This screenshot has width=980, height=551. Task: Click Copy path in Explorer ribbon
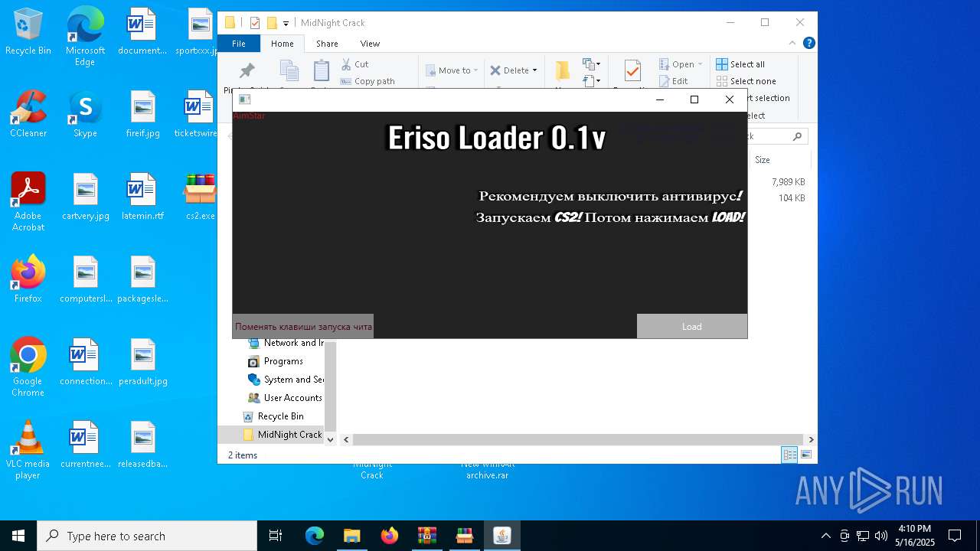click(367, 81)
